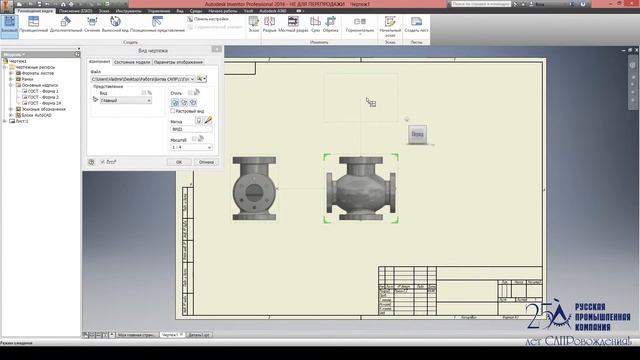Select the Проекционный view tool
The image size is (640, 360).
33,24
